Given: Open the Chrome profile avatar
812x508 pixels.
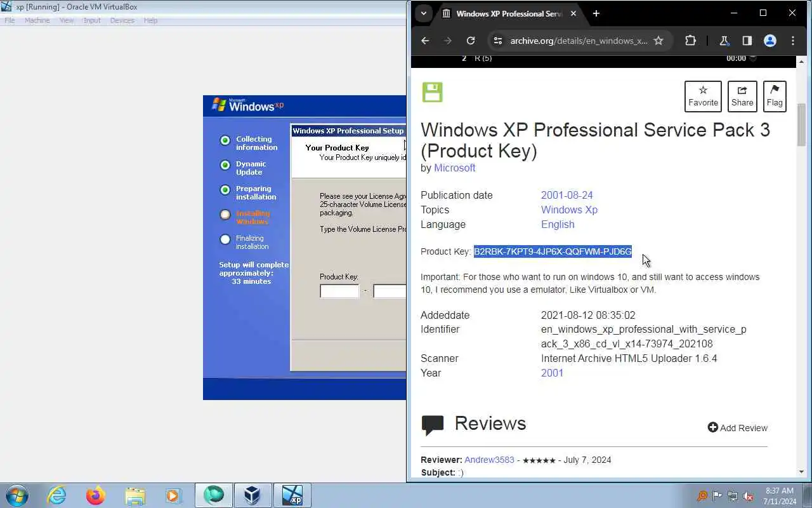Looking at the screenshot, I should (770, 41).
